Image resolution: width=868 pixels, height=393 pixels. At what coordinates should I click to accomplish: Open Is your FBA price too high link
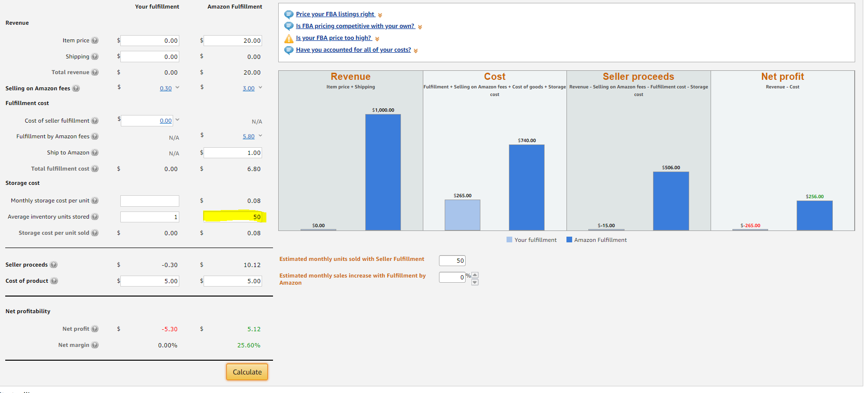(x=334, y=38)
